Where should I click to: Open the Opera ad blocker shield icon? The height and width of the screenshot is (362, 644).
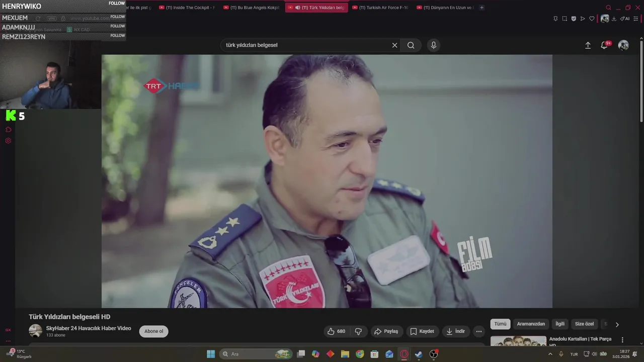pyautogui.click(x=574, y=19)
